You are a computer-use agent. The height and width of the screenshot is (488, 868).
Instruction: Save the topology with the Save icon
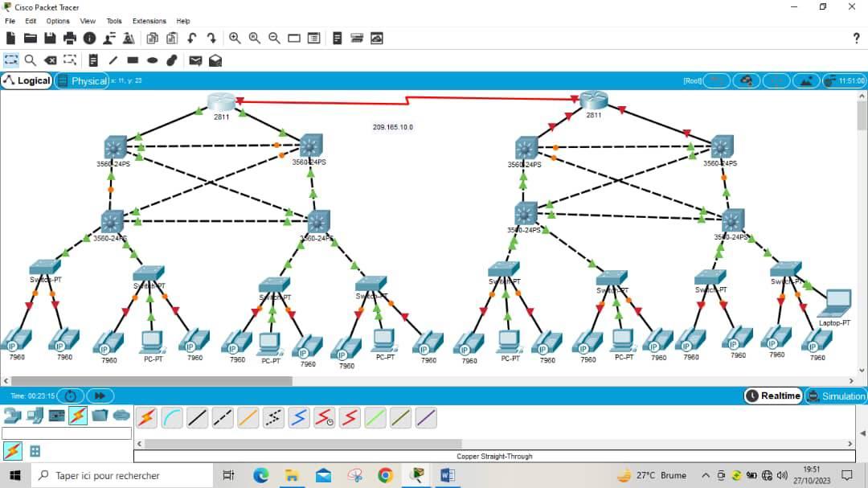50,39
